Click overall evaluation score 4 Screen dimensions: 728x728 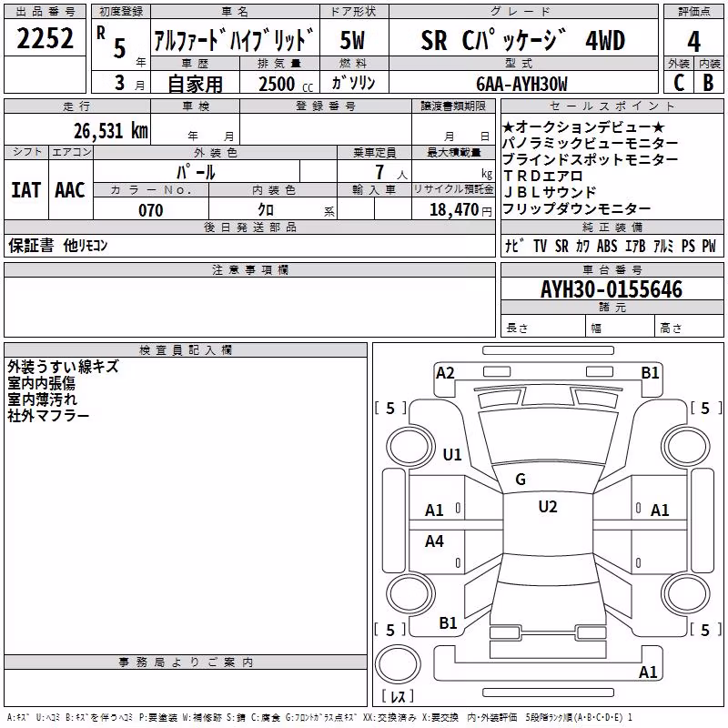[693, 41]
